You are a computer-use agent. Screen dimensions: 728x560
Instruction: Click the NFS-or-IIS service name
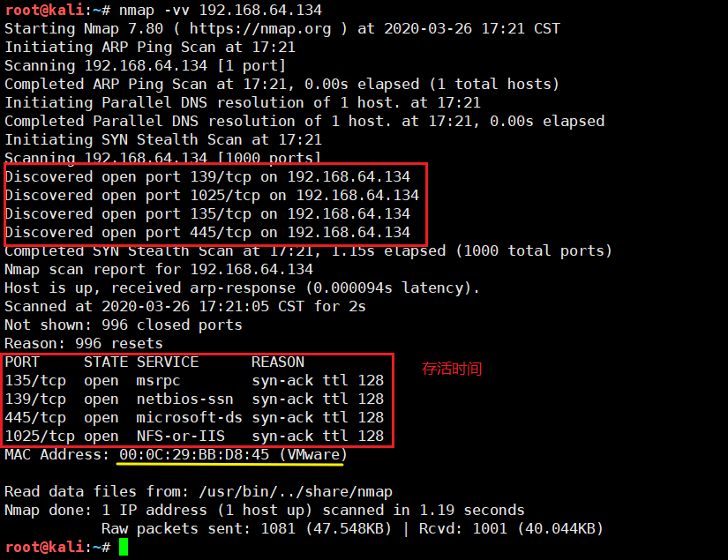click(181, 437)
